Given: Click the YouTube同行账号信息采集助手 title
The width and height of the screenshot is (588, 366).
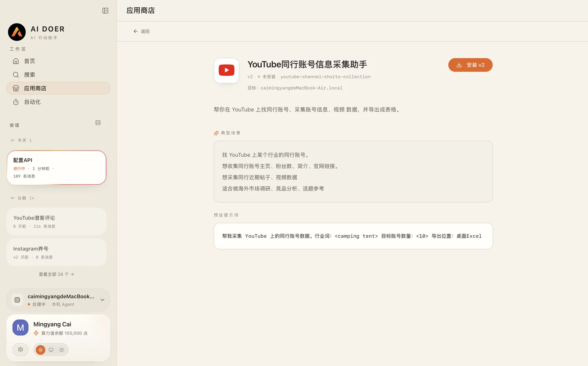Looking at the screenshot, I should click(x=307, y=65).
